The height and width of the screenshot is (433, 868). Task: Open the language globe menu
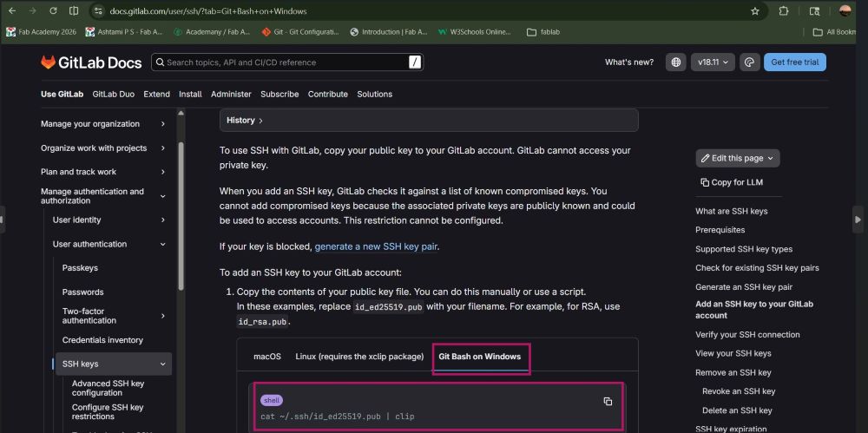point(676,62)
